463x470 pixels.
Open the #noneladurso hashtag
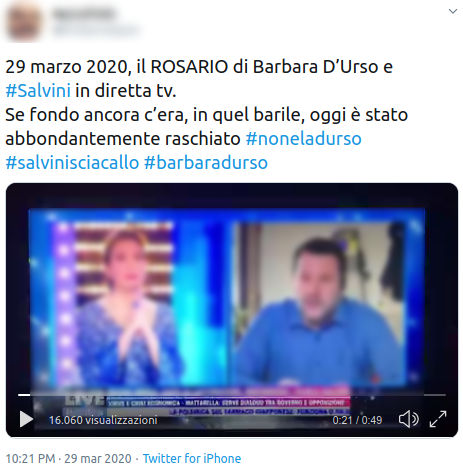pos(304,139)
